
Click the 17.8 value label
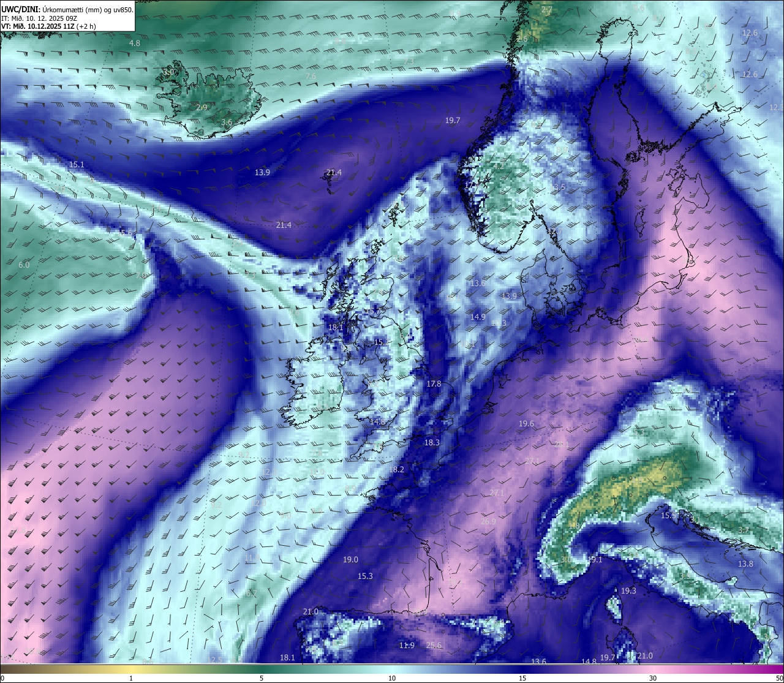(434, 383)
